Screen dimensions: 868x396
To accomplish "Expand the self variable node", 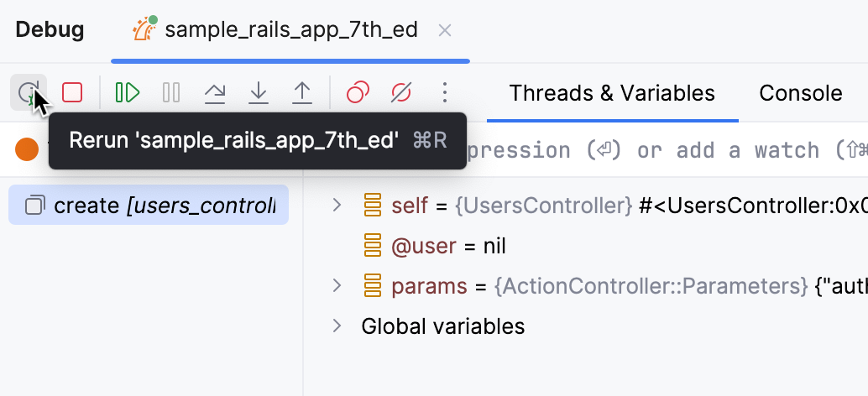I will (x=337, y=205).
